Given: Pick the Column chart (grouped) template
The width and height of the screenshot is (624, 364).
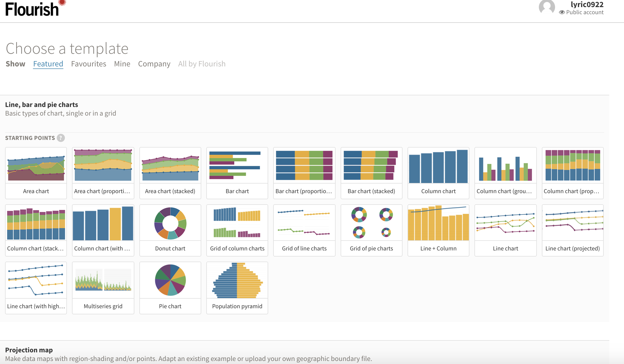Looking at the screenshot, I should pyautogui.click(x=506, y=173).
